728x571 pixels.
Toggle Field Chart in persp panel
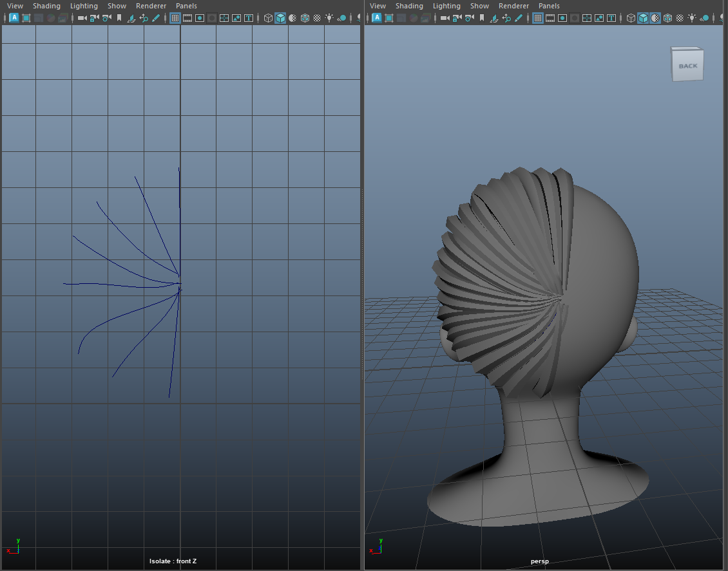click(x=587, y=18)
